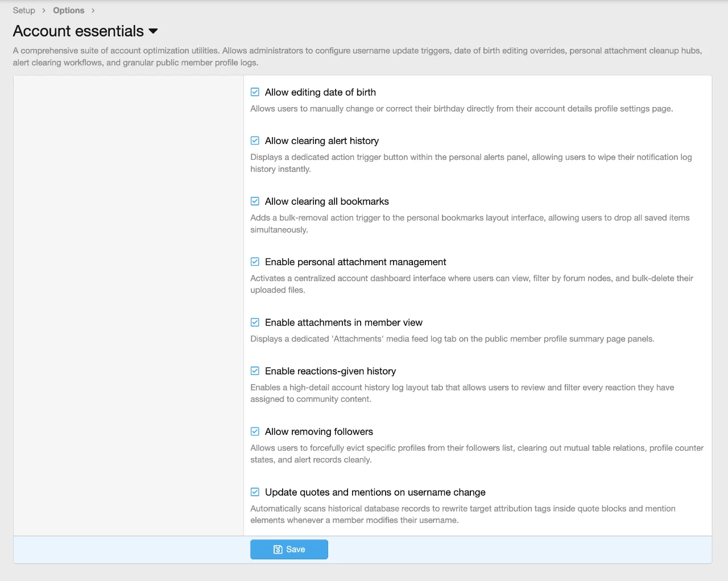728x581 pixels.
Task: Toggle Allow clearing alert history checkbox
Action: pos(255,141)
